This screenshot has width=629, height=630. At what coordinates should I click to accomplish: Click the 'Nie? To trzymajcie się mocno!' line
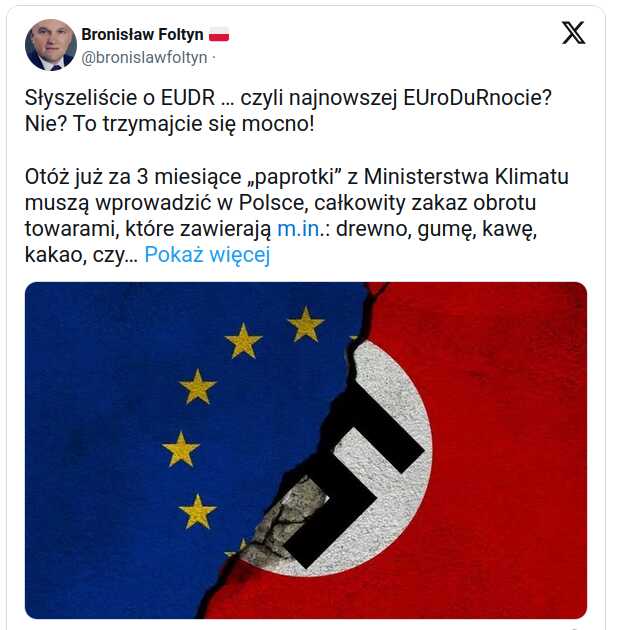coord(170,124)
